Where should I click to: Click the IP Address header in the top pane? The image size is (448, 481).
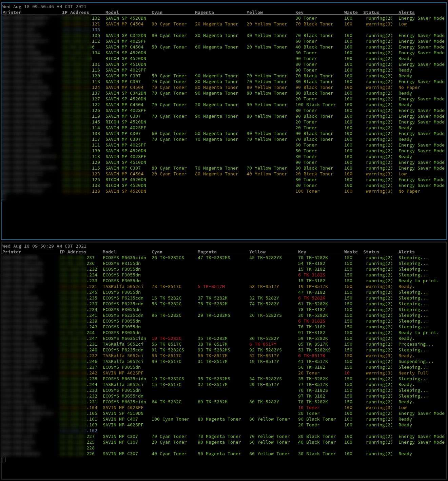click(x=76, y=13)
